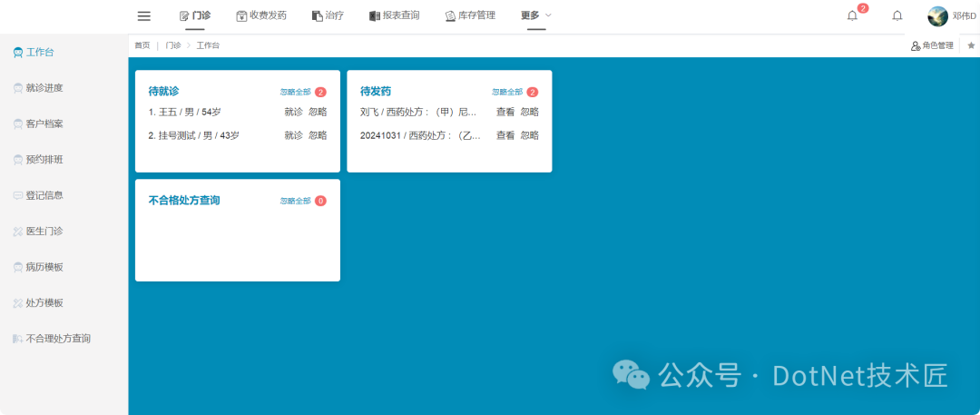Click the 病历模板 sidebar icon
Viewport: 980px width, 415px height.
coord(18,267)
